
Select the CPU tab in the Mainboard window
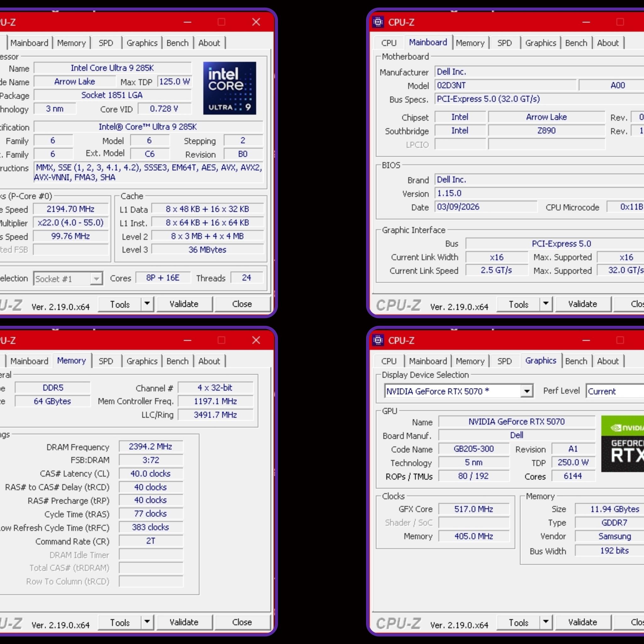[389, 43]
